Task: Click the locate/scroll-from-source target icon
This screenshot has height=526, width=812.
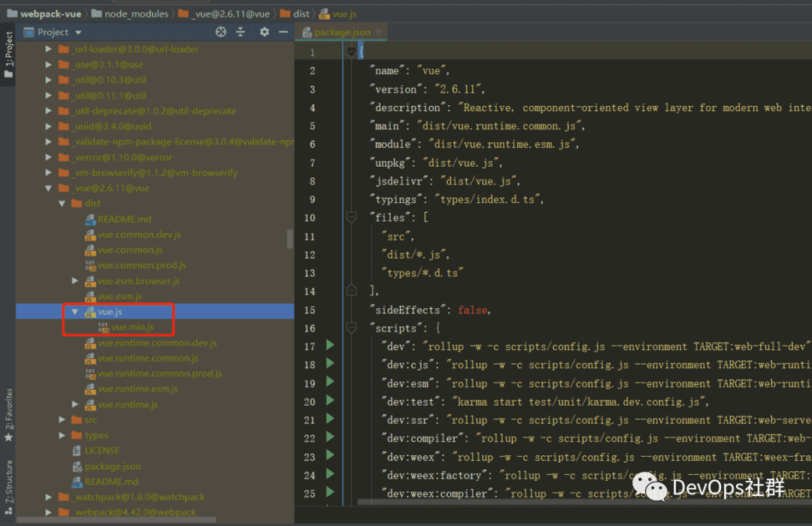Action: pyautogui.click(x=221, y=32)
